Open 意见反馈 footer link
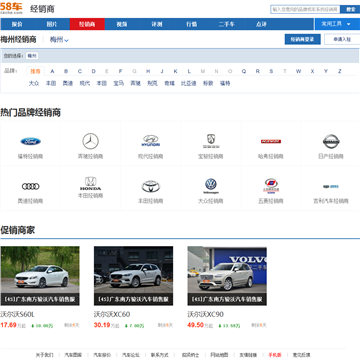 [301, 355]
